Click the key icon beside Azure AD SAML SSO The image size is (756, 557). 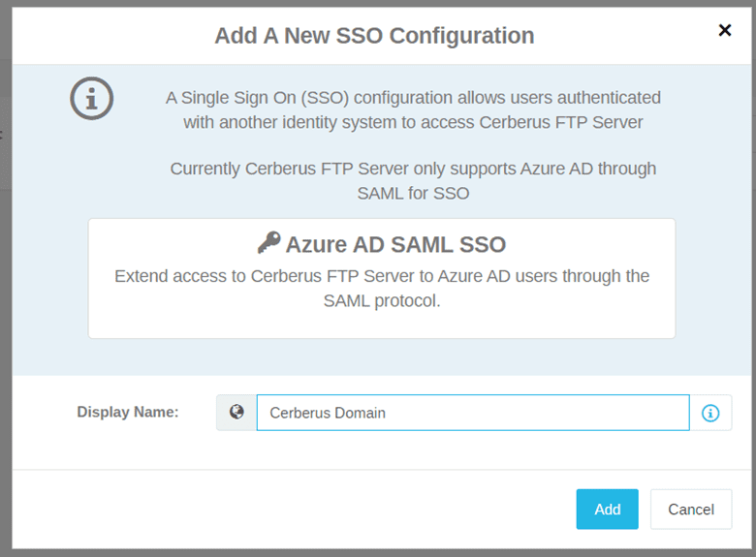point(269,242)
